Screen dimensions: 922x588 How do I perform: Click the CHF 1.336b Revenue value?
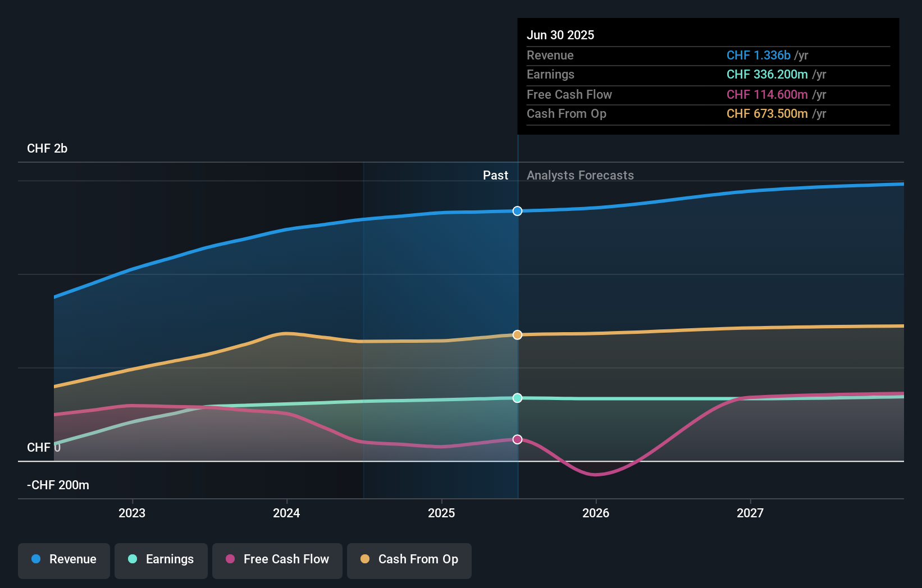(x=760, y=56)
